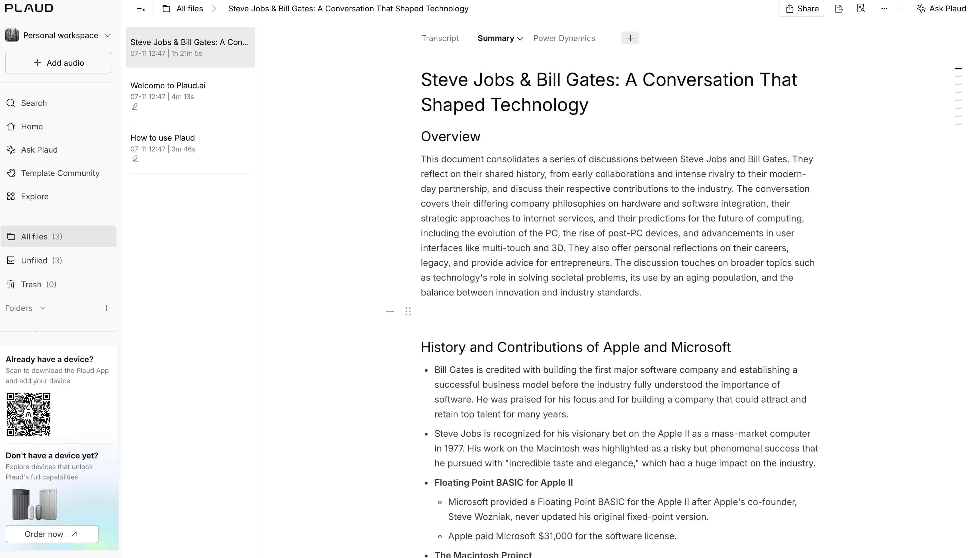Select All files (3) in the sidebar
The image size is (980, 558).
[x=59, y=236]
